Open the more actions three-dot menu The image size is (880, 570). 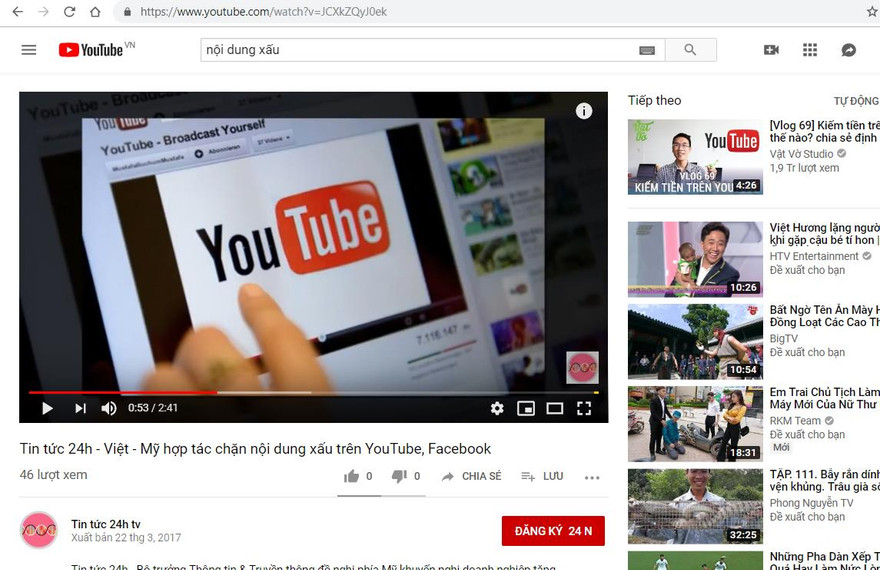tap(592, 477)
